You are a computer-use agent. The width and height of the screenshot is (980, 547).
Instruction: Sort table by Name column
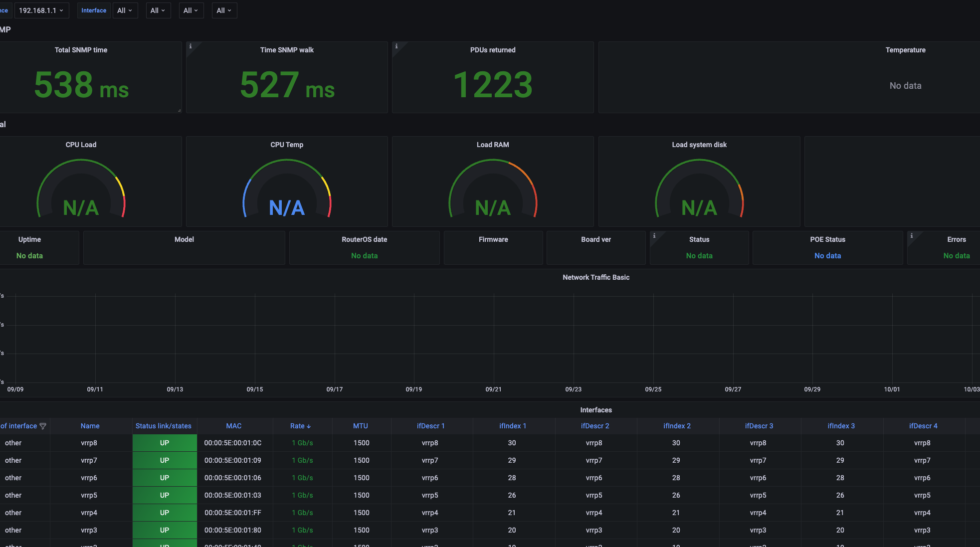coord(90,426)
